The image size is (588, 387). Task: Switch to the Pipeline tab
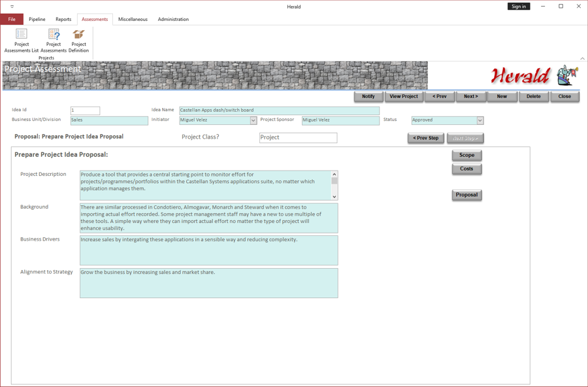[x=37, y=19]
